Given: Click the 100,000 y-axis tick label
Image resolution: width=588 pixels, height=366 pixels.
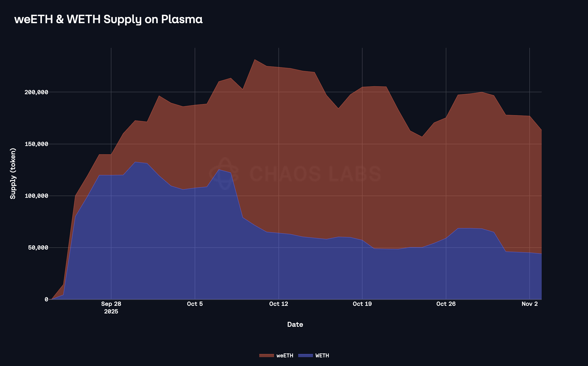Looking at the screenshot, I should tap(36, 196).
